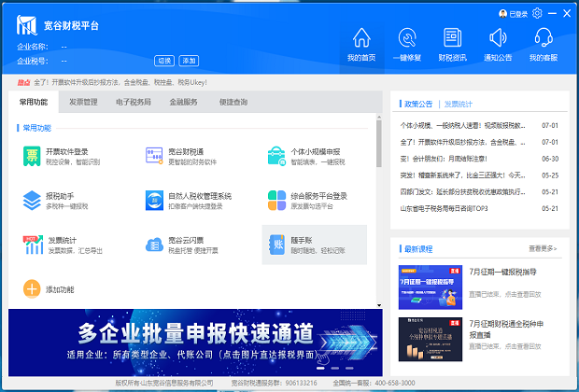Viewport: 579px width, 392px height.
Task: Open 通知公告 announcements in top toolbar
Action: pyautogui.click(x=498, y=44)
